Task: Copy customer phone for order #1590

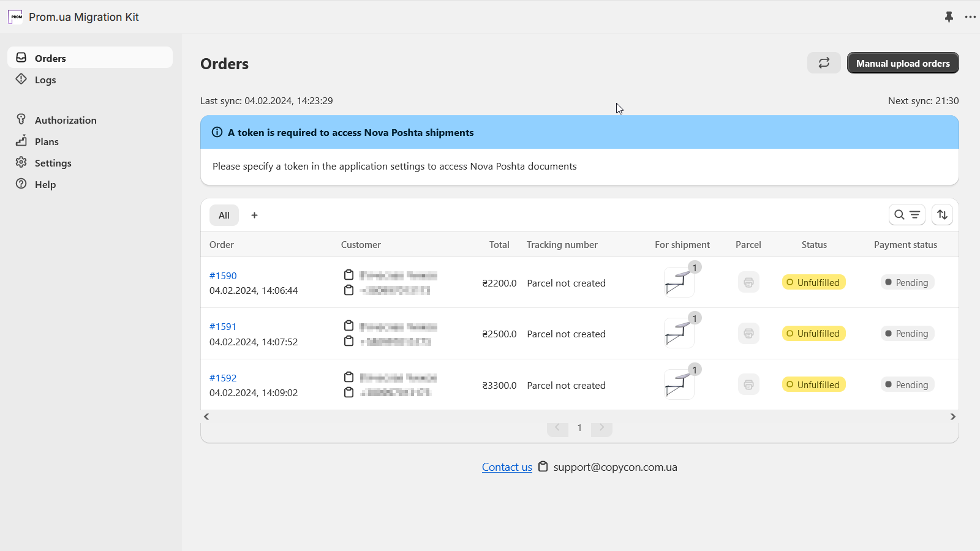Action: [349, 290]
